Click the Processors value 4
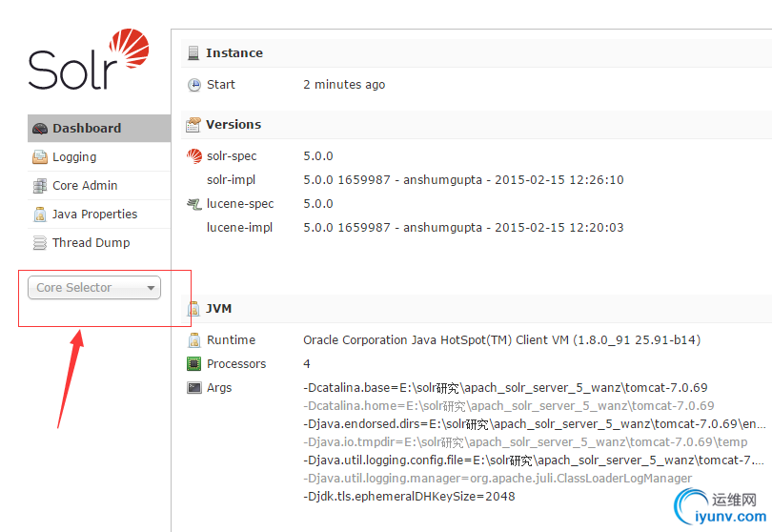Screen dimensions: 772x532 [x=307, y=364]
